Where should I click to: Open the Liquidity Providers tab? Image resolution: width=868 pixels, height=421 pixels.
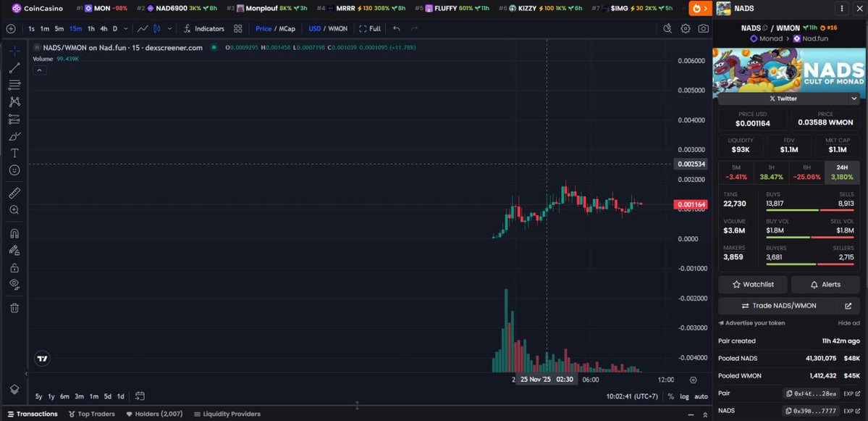click(x=227, y=414)
